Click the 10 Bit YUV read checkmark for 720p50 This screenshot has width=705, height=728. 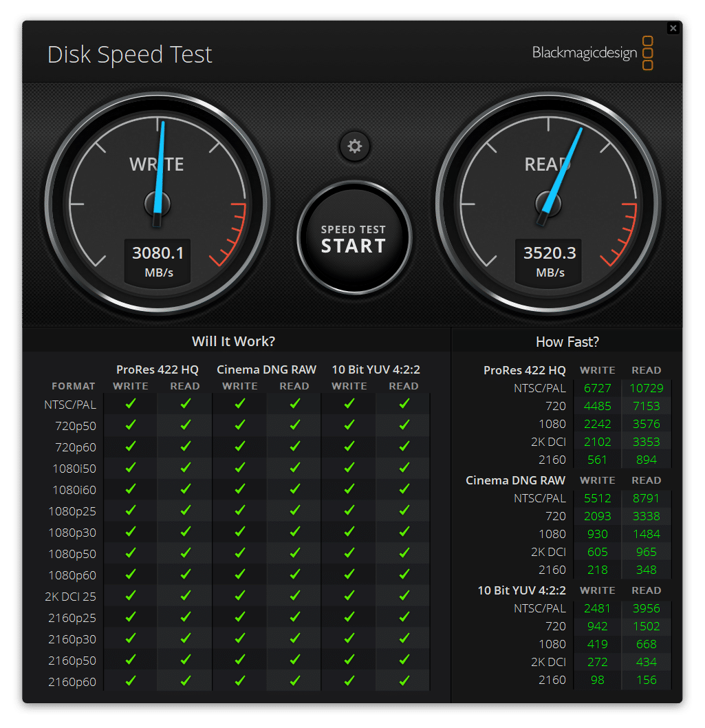pos(404,425)
